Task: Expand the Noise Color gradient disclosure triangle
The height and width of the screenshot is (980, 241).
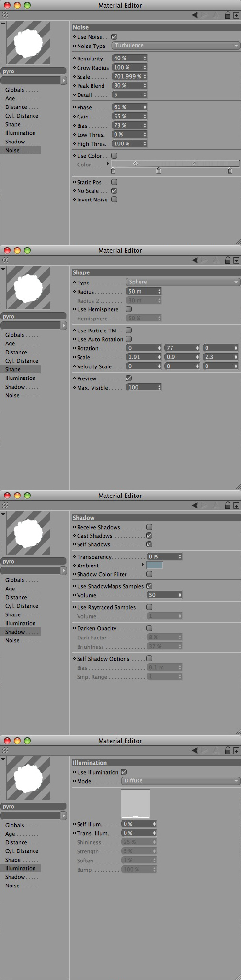Action: [x=108, y=164]
